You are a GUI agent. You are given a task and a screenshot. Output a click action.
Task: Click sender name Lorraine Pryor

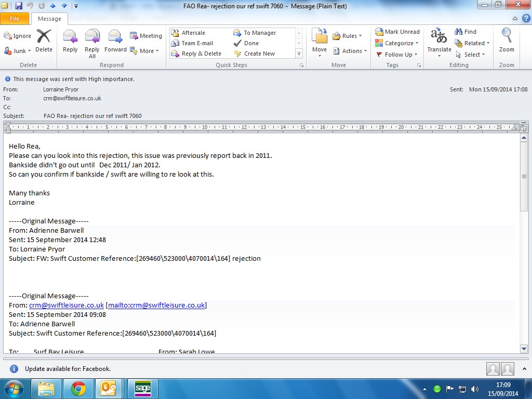point(61,89)
